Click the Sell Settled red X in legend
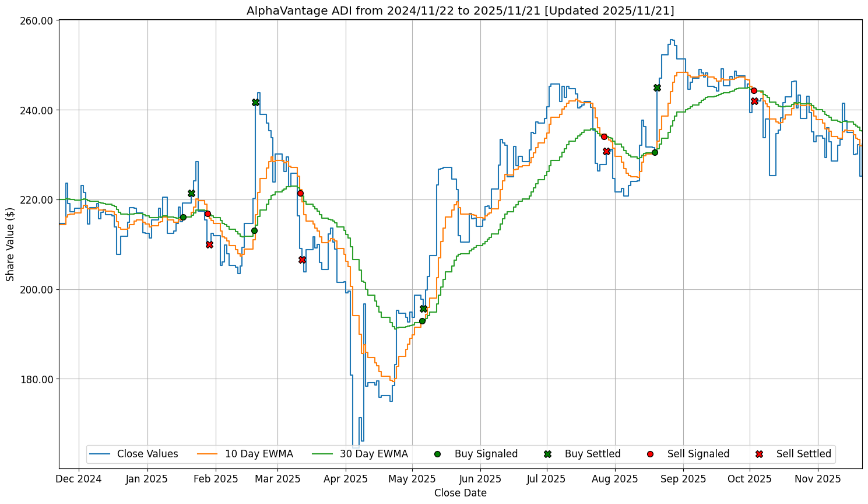Viewport: 868px width, 504px height. [759, 454]
